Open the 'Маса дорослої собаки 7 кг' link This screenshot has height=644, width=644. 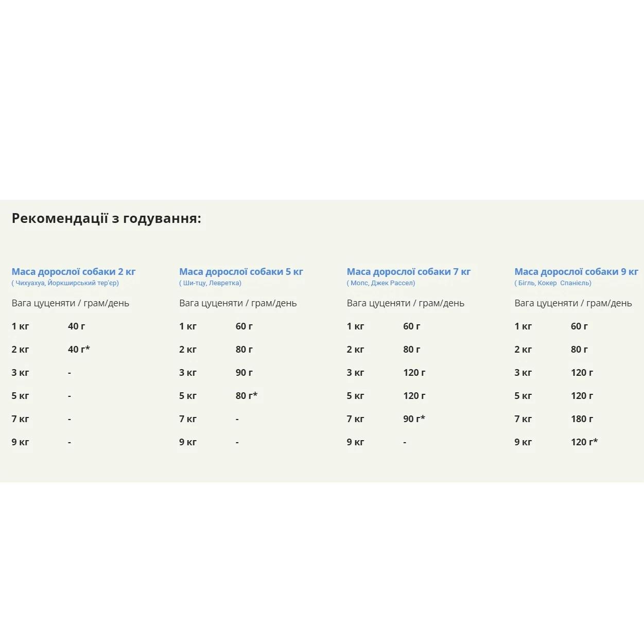click(409, 272)
